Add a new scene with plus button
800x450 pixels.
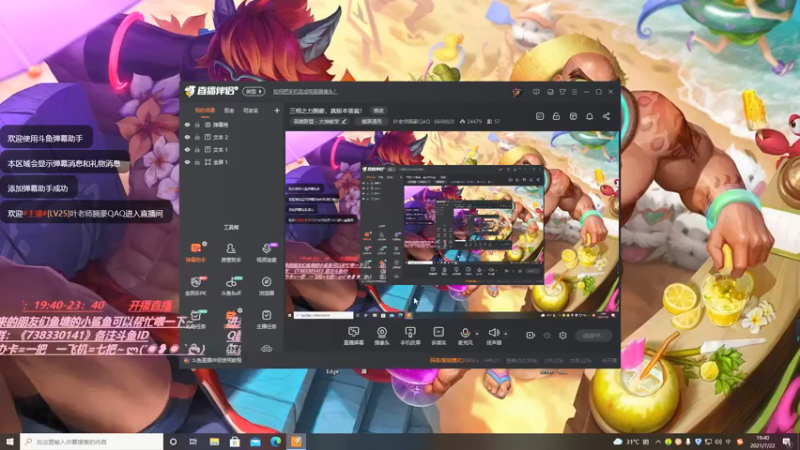pos(277,110)
